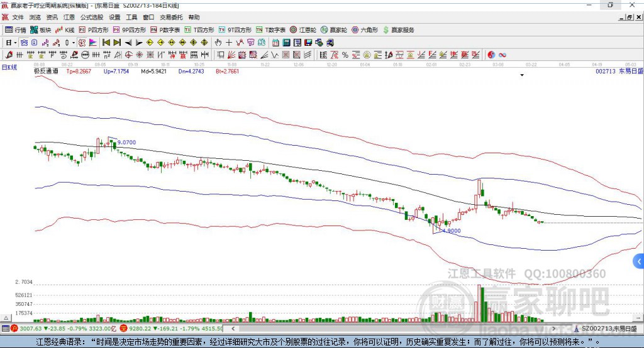The image size is (644, 348).
Task: Open the 江恩轮 Gann wheel
Action: tap(303, 30)
